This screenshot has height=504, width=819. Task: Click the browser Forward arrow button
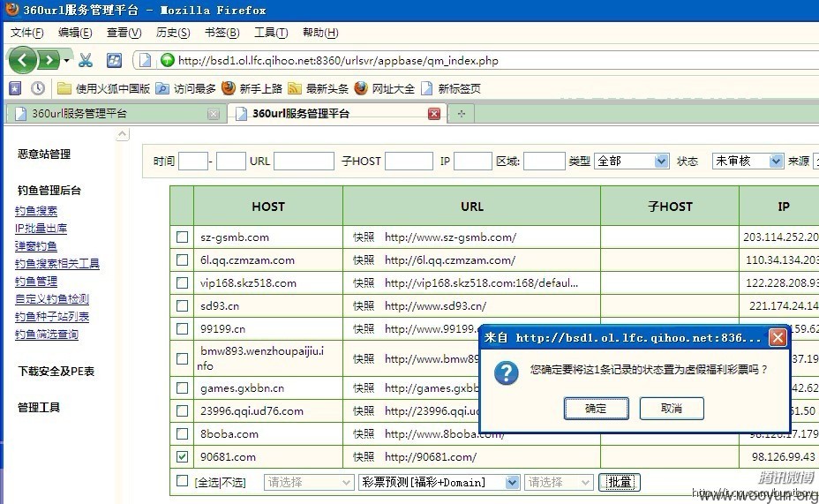click(49, 60)
